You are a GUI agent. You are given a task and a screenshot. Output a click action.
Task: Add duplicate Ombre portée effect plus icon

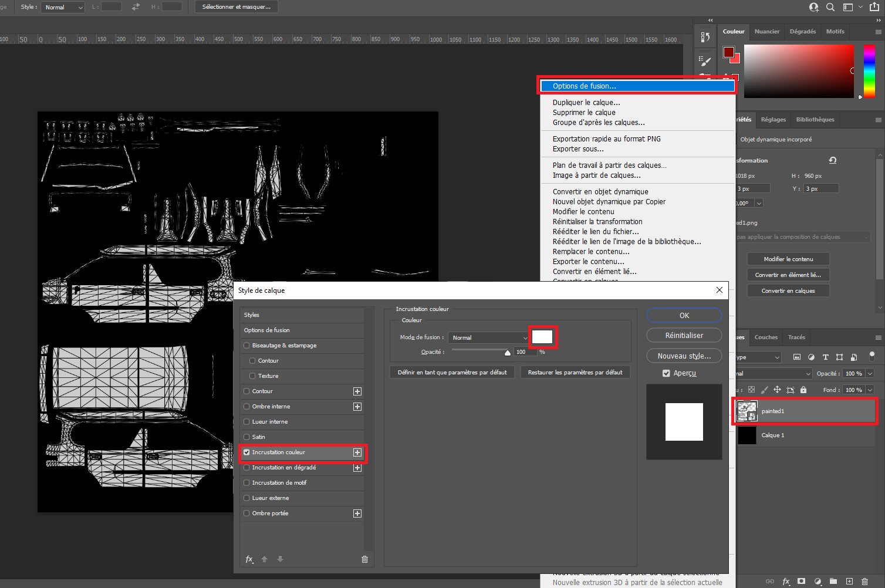pyautogui.click(x=357, y=513)
